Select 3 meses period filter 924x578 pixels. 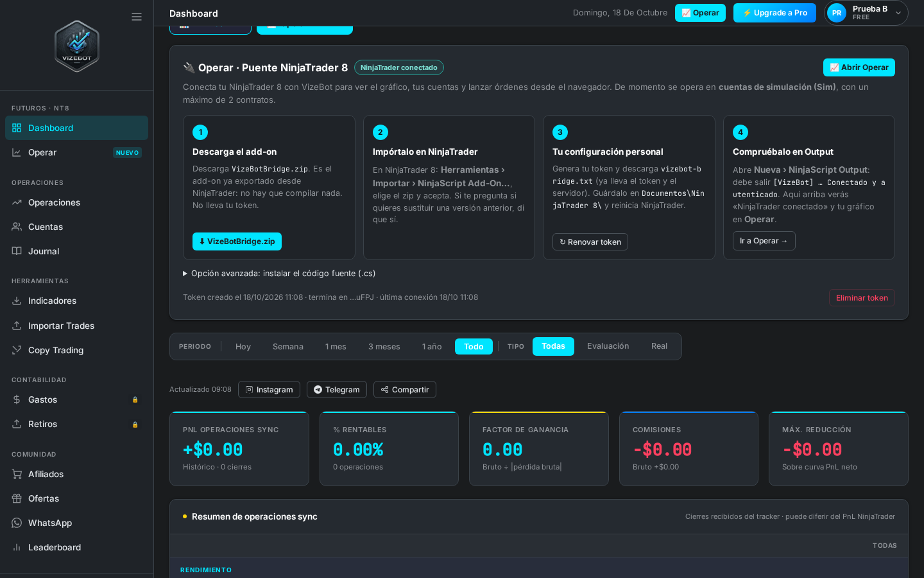[x=384, y=346]
